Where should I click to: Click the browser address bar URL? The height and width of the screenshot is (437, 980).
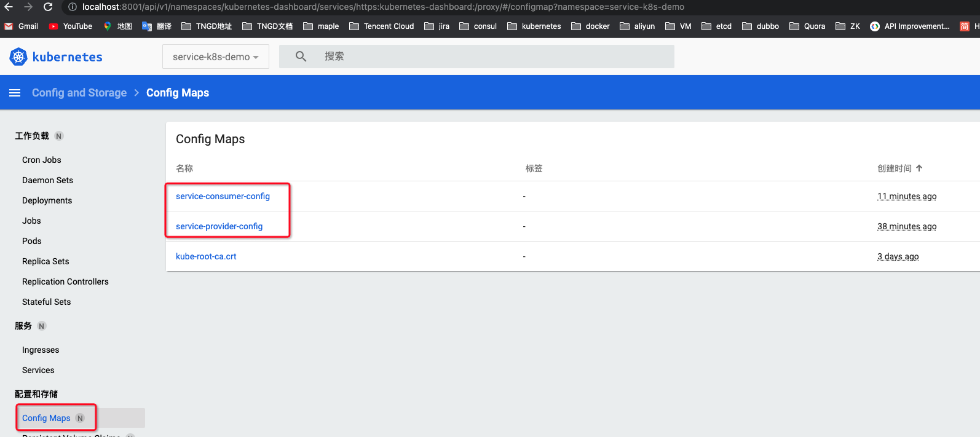tap(383, 7)
